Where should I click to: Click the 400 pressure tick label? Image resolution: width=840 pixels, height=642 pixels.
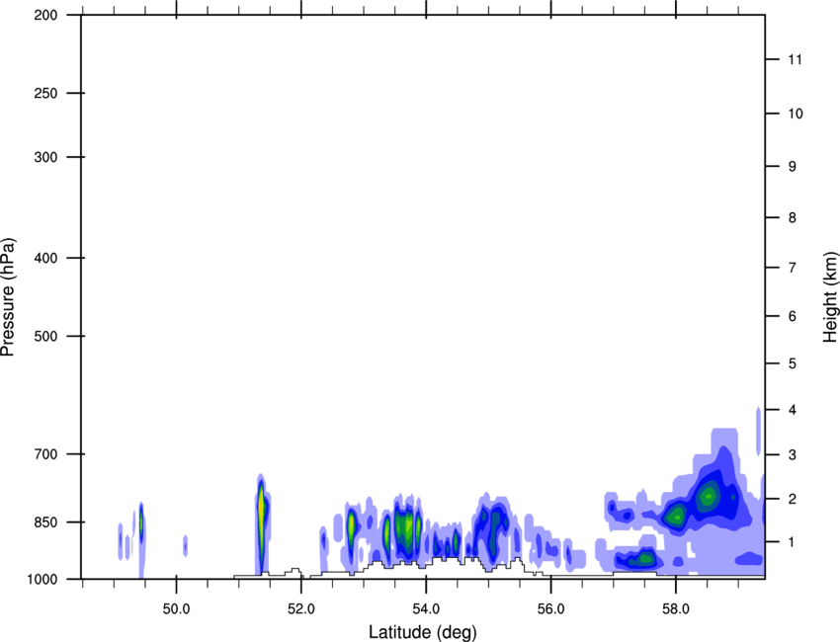[46, 258]
